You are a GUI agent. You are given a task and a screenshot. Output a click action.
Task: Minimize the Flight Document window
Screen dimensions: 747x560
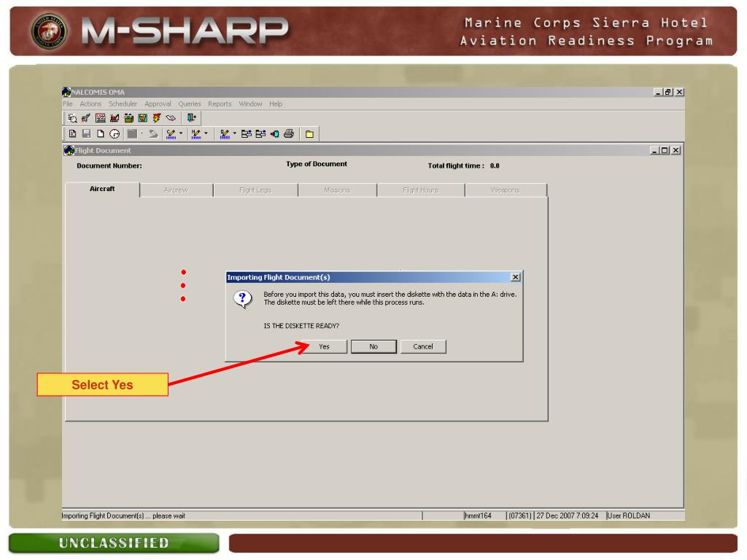(x=654, y=150)
